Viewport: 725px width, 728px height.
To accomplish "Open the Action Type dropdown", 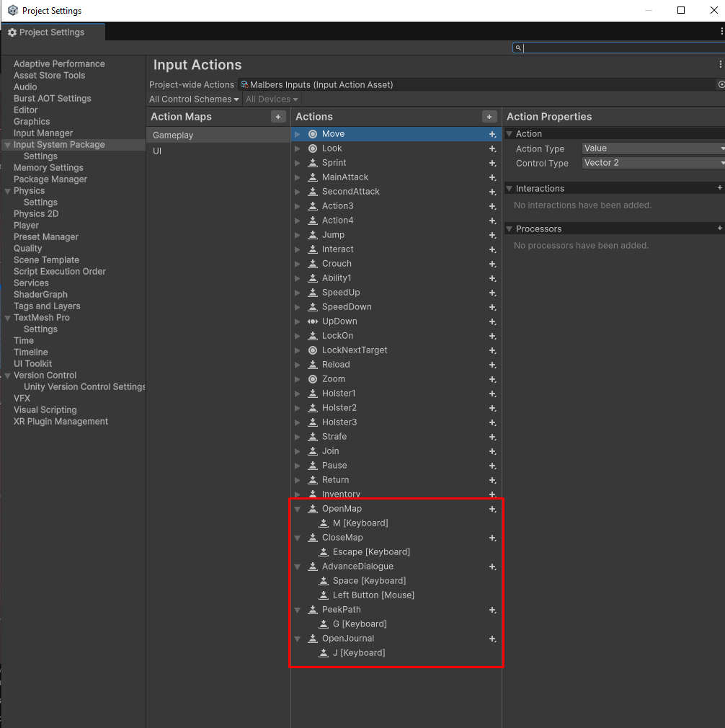I will pos(652,148).
